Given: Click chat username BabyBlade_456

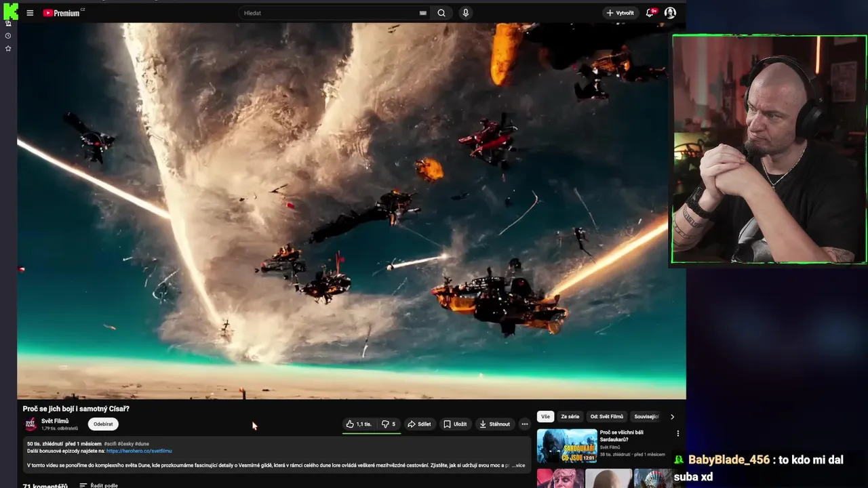Looking at the screenshot, I should (729, 460).
